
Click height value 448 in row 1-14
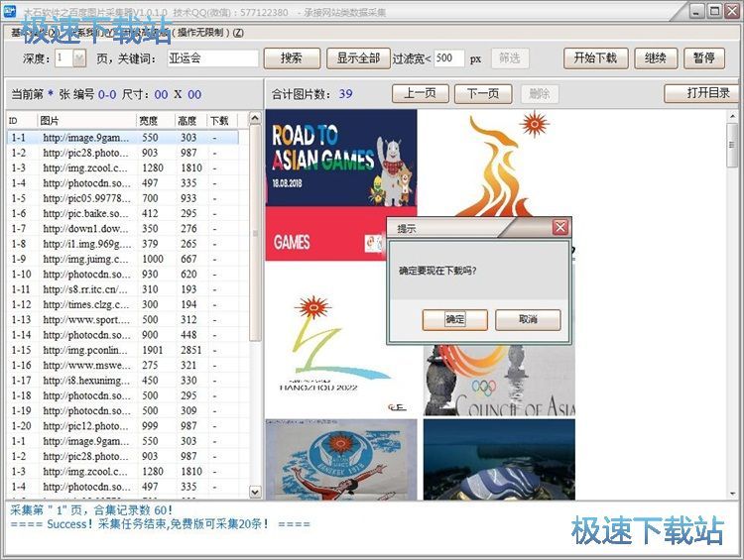pos(188,335)
